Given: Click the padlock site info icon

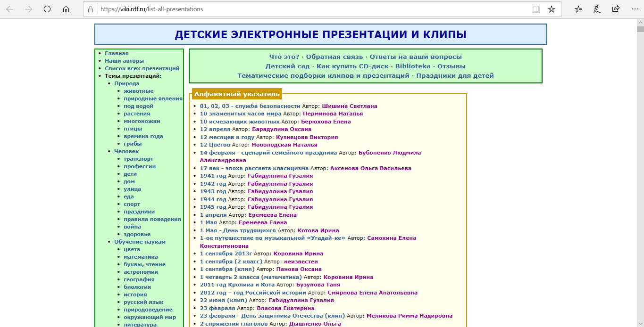Looking at the screenshot, I should tap(92, 9).
